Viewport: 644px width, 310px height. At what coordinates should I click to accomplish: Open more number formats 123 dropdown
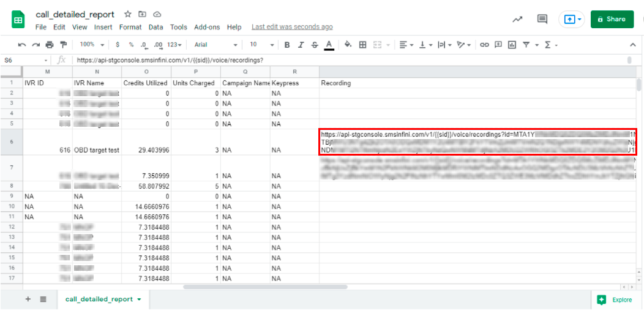coord(175,44)
